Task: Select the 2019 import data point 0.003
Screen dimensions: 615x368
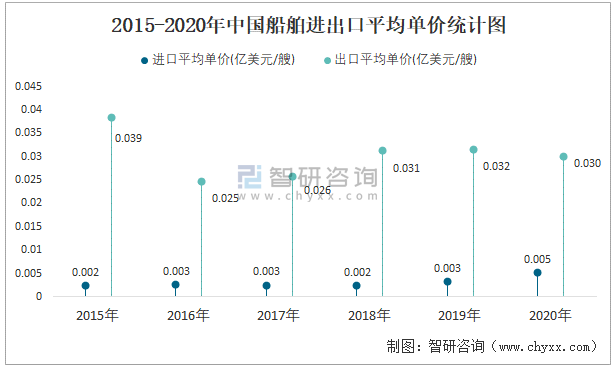Action: point(448,282)
